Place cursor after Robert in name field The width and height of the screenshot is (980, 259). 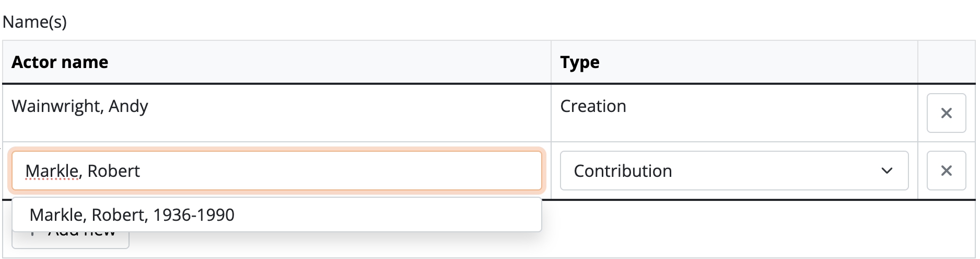pos(141,171)
